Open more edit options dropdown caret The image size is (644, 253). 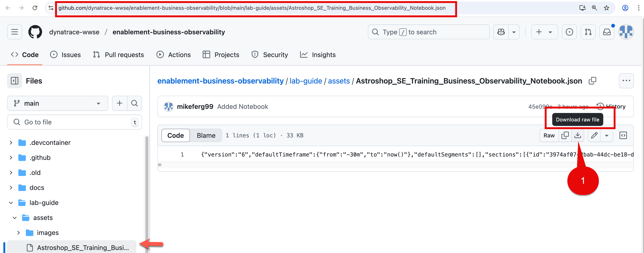(x=607, y=135)
